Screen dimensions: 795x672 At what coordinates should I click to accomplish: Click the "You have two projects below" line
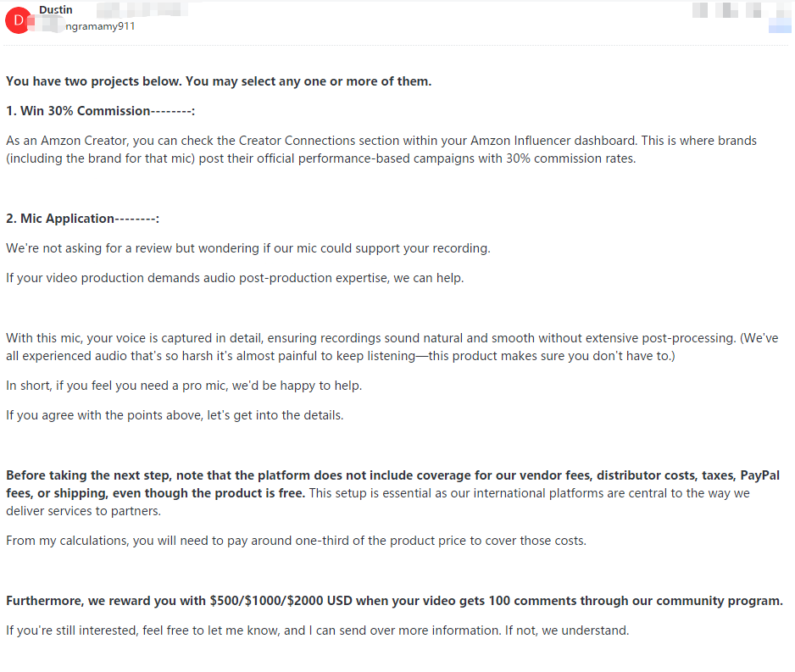219,81
